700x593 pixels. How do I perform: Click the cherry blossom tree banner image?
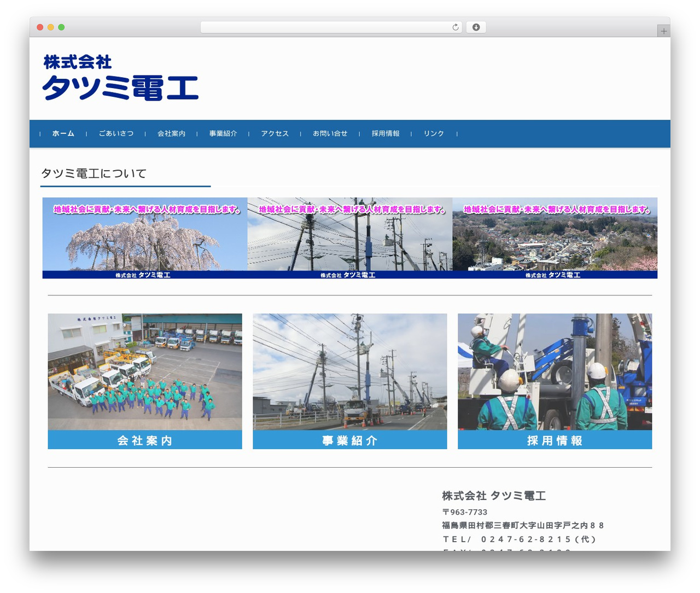(x=145, y=238)
